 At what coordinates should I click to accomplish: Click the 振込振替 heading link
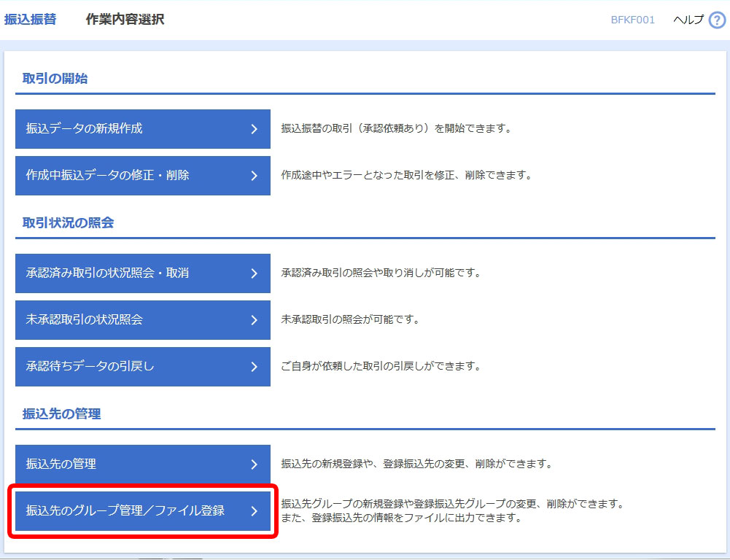[30, 20]
